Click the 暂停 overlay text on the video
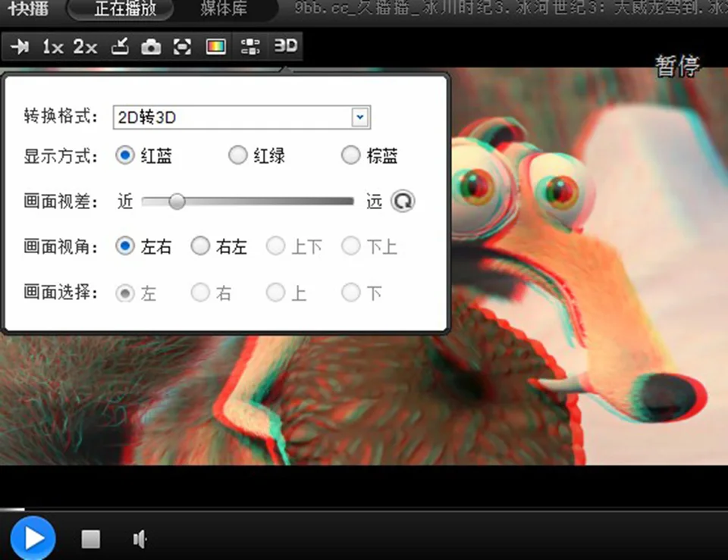Screen dimensions: 728x560 (677, 66)
